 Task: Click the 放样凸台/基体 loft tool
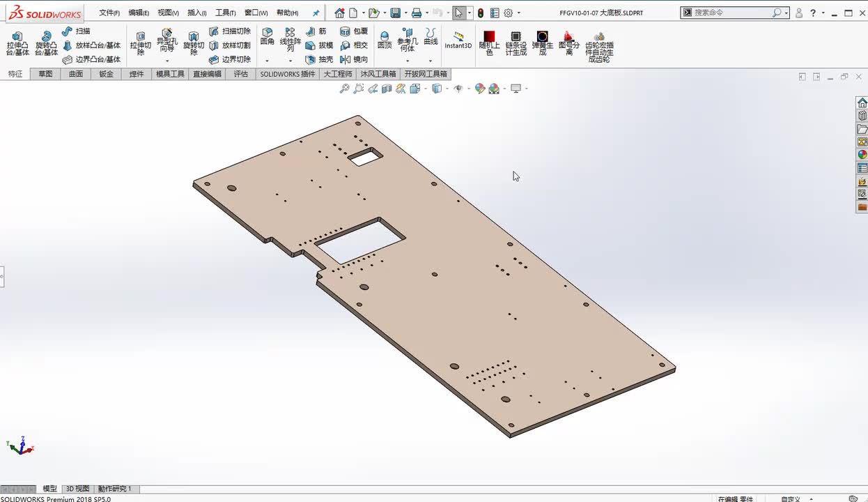pos(92,45)
